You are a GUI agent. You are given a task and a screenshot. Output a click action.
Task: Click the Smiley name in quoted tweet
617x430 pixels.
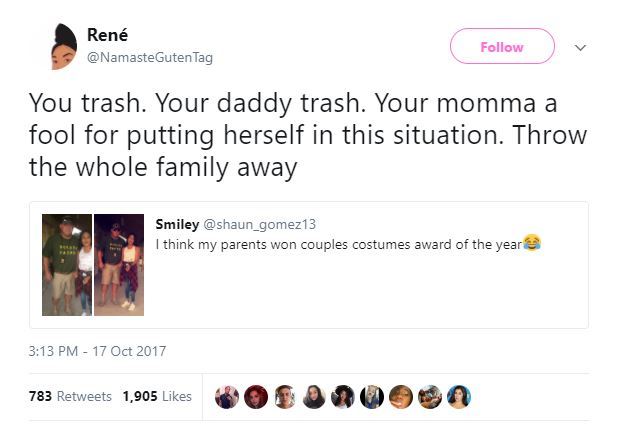pos(177,224)
